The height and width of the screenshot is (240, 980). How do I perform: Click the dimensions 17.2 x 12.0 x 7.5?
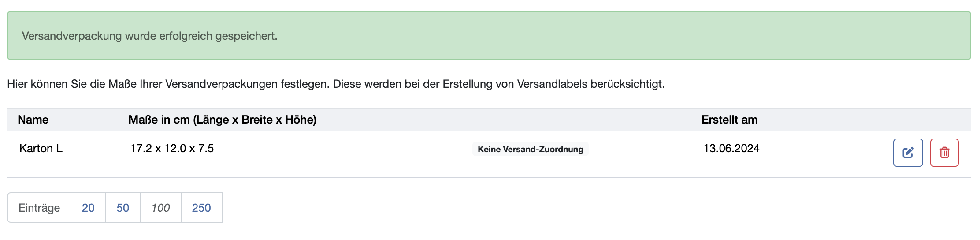(x=172, y=148)
